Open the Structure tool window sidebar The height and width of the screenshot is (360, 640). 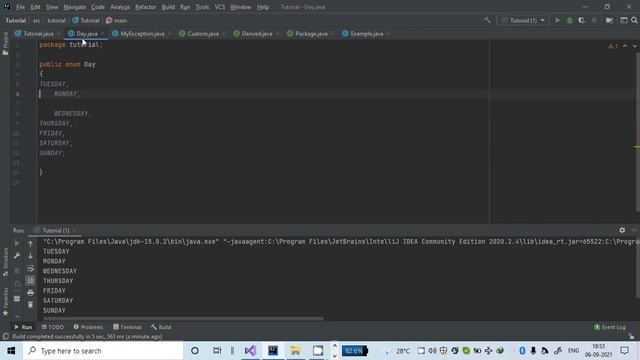(5, 262)
